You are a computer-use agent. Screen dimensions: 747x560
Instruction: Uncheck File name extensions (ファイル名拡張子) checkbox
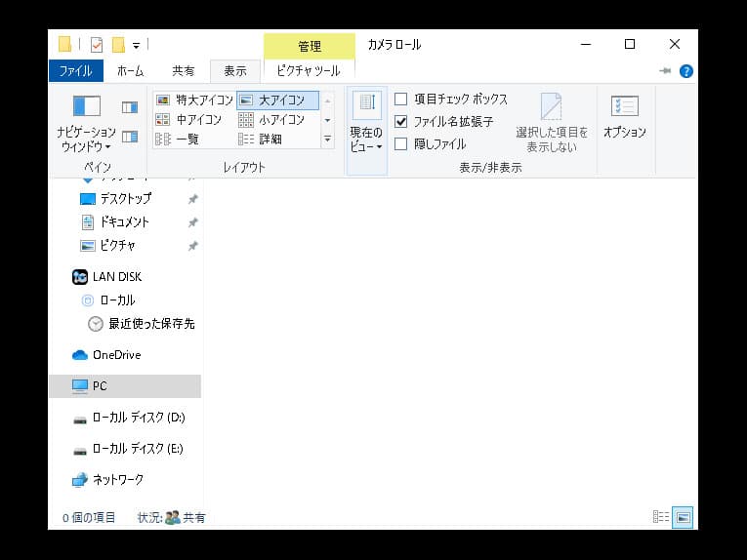tap(401, 122)
